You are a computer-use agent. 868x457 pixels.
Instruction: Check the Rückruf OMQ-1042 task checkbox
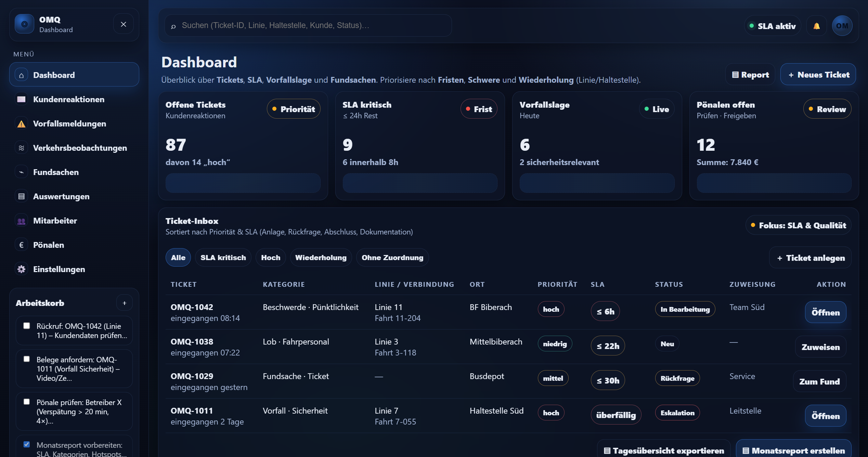[x=27, y=325]
